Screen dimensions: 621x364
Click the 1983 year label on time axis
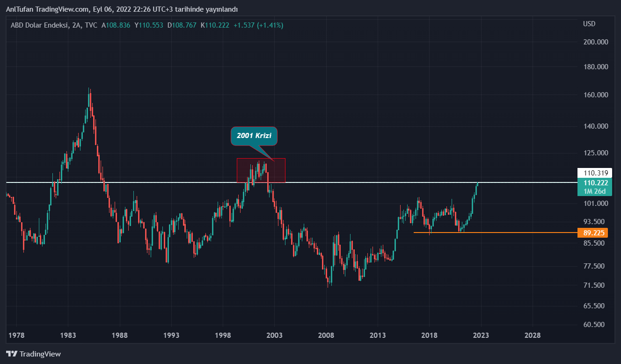click(x=68, y=335)
